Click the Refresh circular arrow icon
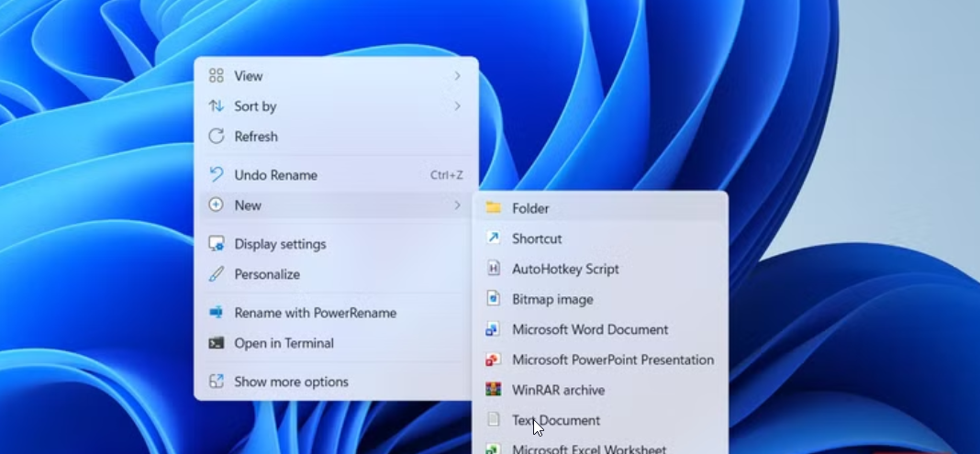This screenshot has height=454, width=980. [217, 137]
